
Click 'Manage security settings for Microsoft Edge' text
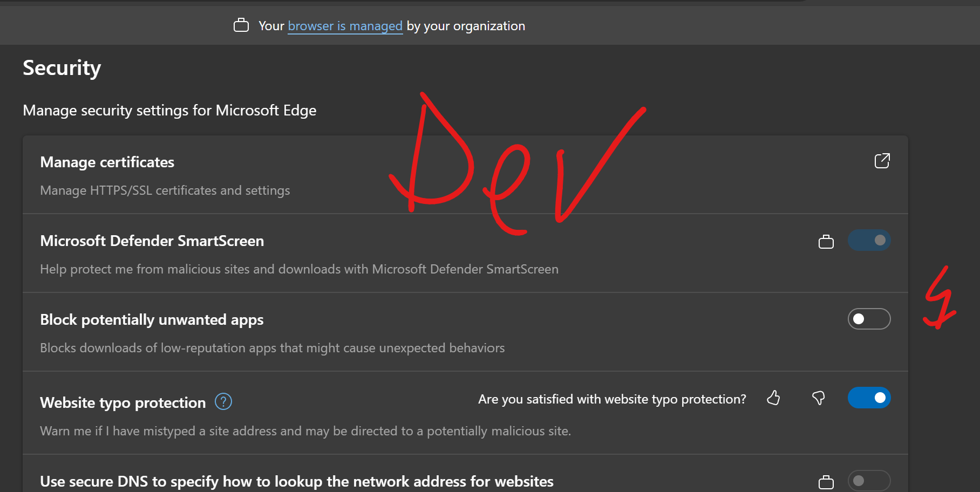point(169,111)
